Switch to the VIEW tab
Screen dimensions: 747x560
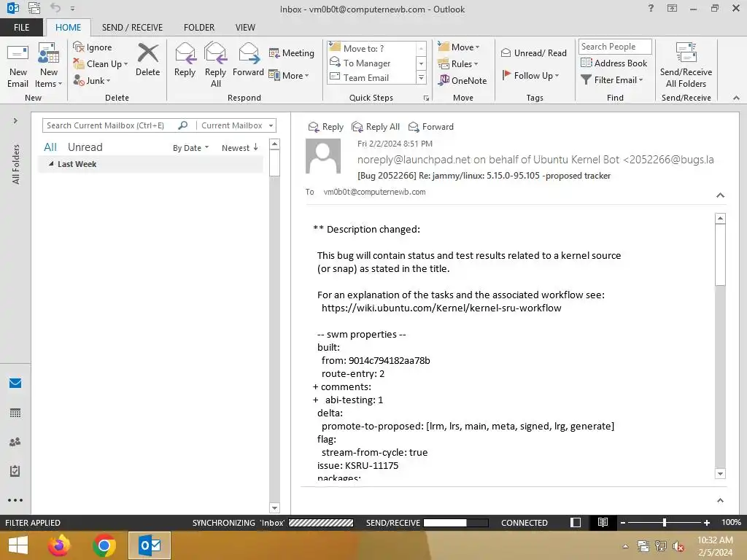[245, 27]
